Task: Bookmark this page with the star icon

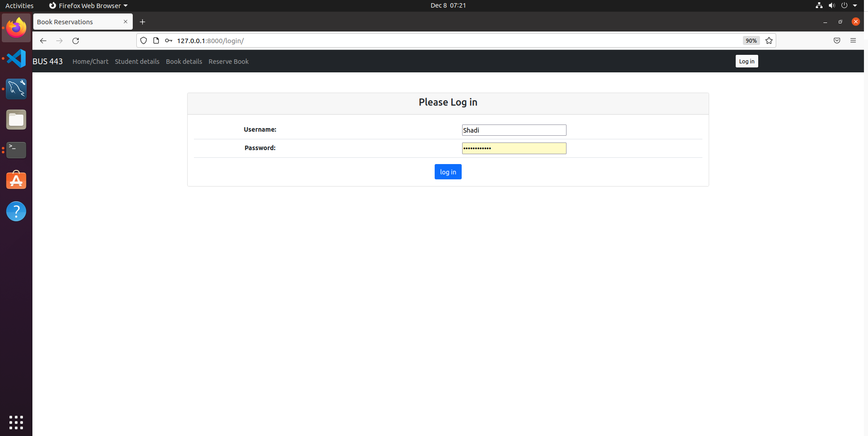Action: [x=769, y=40]
